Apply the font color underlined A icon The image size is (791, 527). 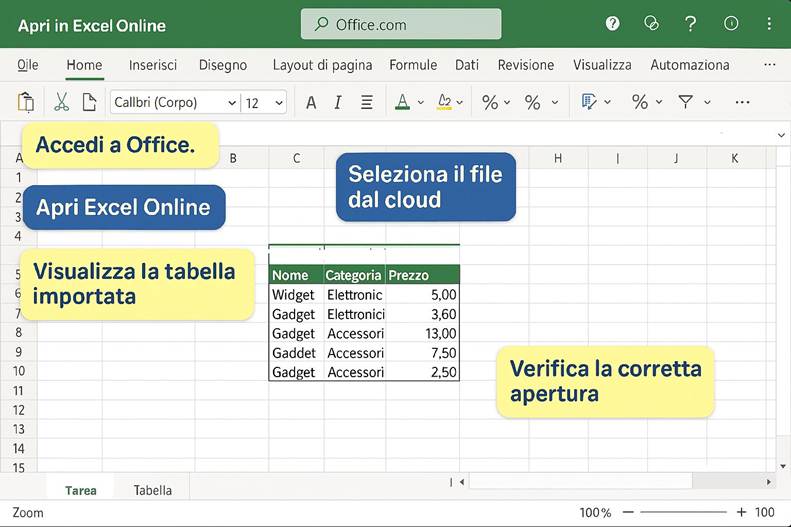[x=402, y=102]
